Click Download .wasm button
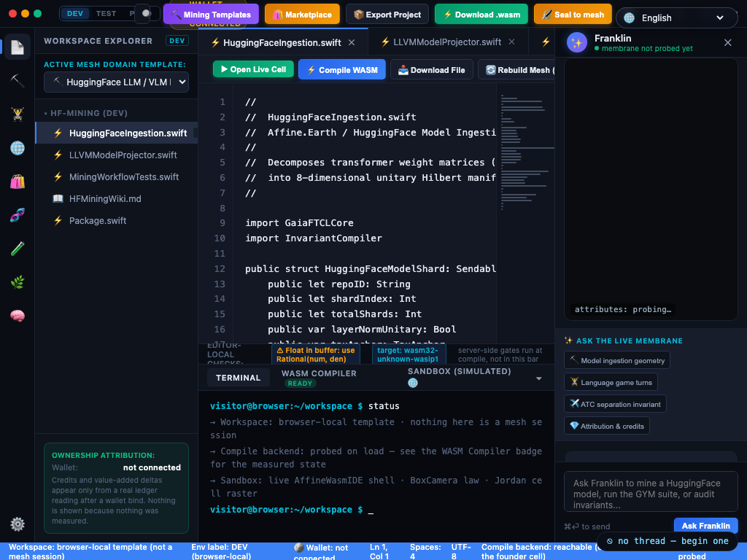 481,15
